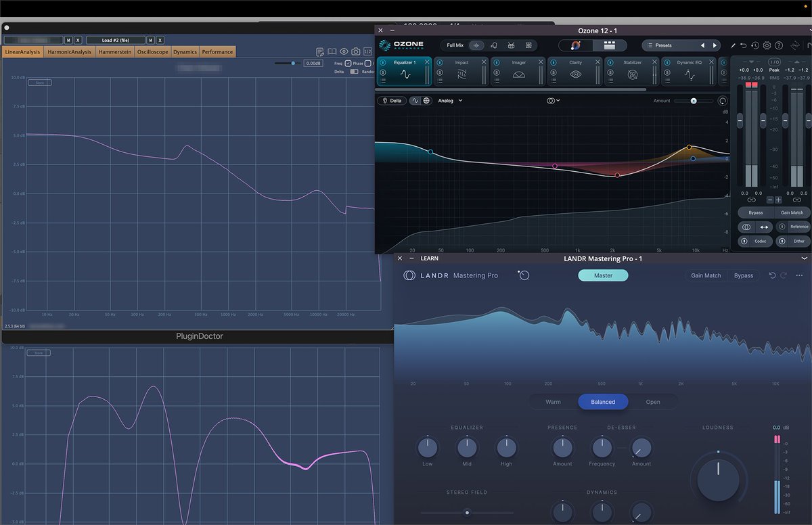This screenshot has height=525, width=812.
Task: Open the Analog EQ mode dropdown
Action: point(451,101)
